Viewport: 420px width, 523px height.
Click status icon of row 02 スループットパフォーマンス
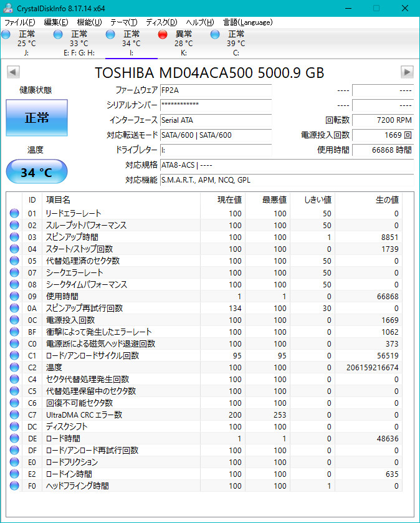[x=14, y=225]
